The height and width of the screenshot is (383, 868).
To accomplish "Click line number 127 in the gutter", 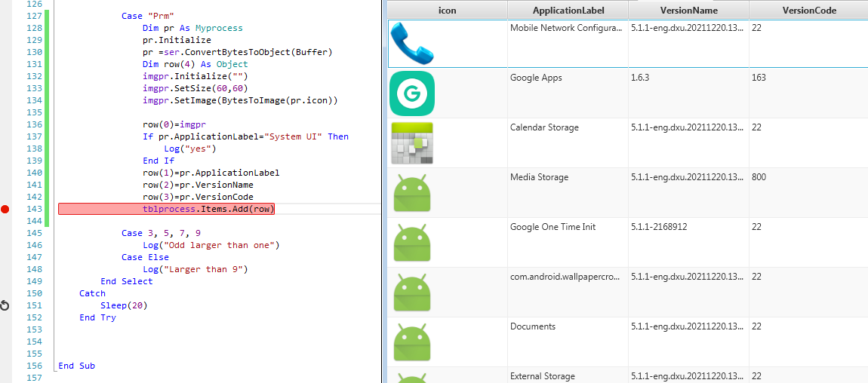I will [x=34, y=16].
